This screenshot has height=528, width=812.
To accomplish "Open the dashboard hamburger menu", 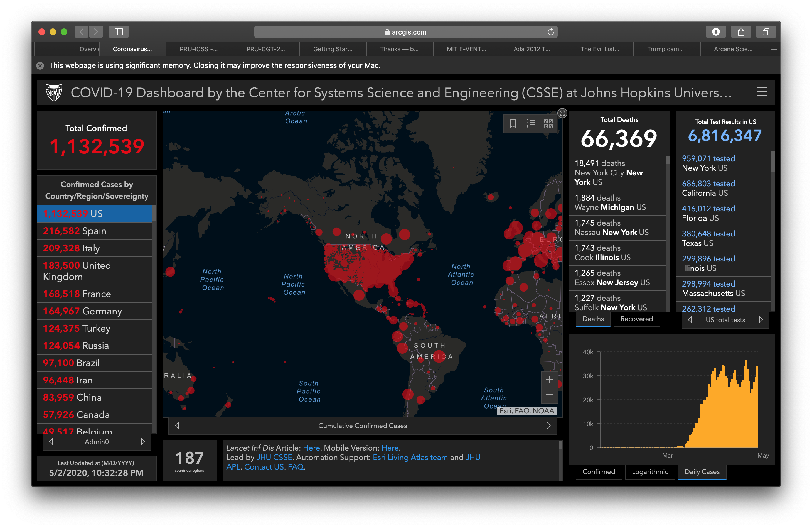I will point(762,92).
